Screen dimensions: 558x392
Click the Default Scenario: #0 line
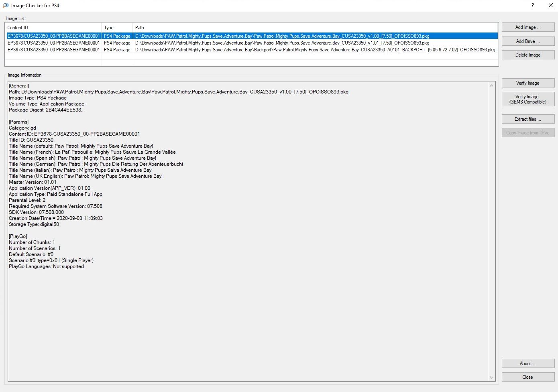click(31, 254)
